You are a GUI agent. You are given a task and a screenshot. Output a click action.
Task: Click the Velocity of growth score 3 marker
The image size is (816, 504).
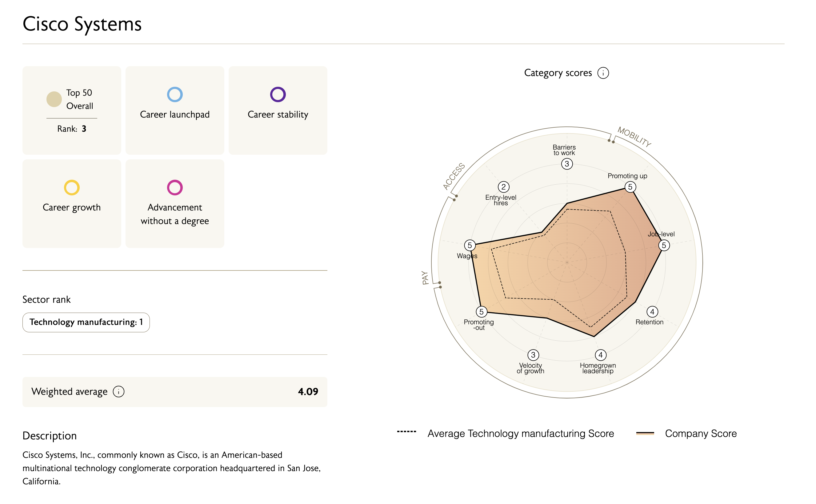(533, 355)
